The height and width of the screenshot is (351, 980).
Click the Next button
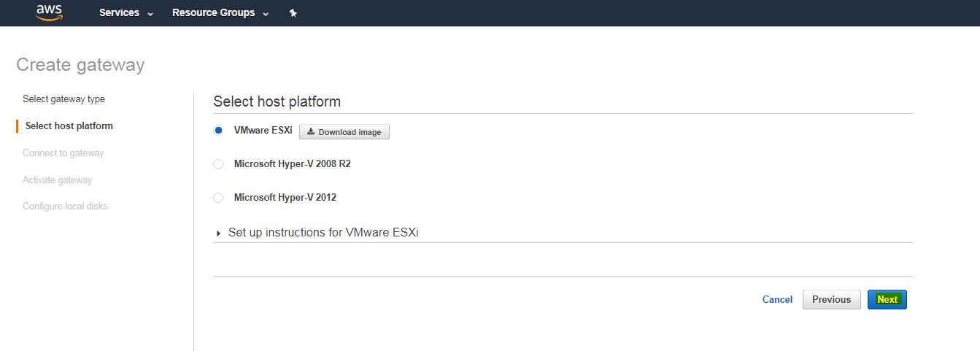(x=887, y=300)
